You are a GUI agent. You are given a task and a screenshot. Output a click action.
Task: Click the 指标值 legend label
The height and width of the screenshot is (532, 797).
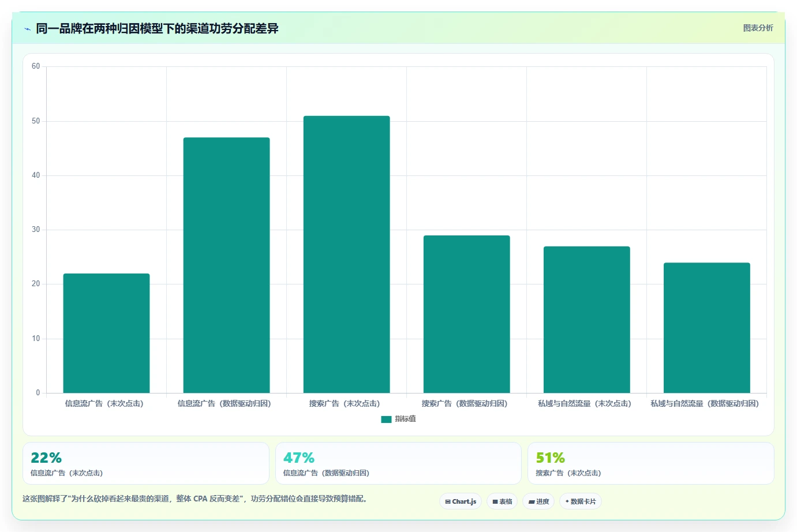point(405,419)
